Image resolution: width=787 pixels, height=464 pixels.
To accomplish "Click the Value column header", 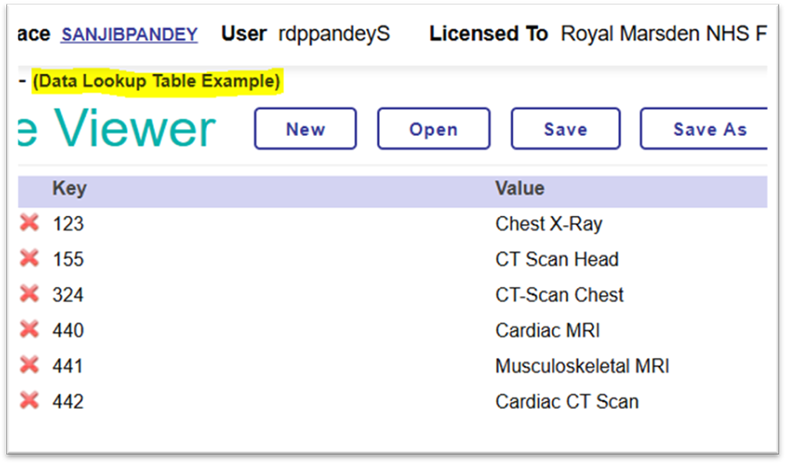I will (519, 188).
